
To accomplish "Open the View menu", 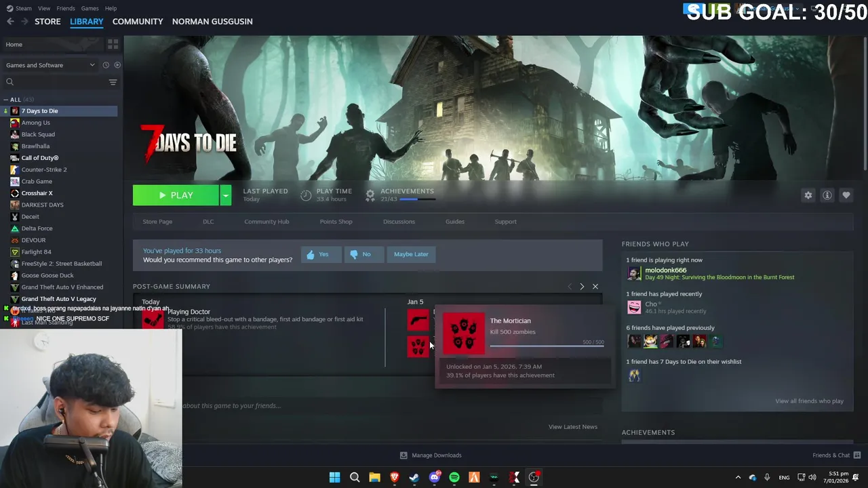I will point(44,8).
